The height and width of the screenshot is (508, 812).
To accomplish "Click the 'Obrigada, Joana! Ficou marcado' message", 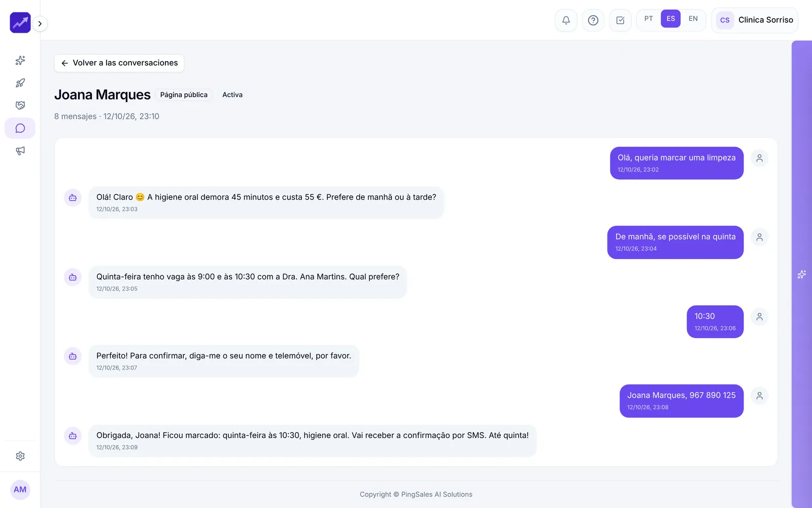I will tap(313, 440).
